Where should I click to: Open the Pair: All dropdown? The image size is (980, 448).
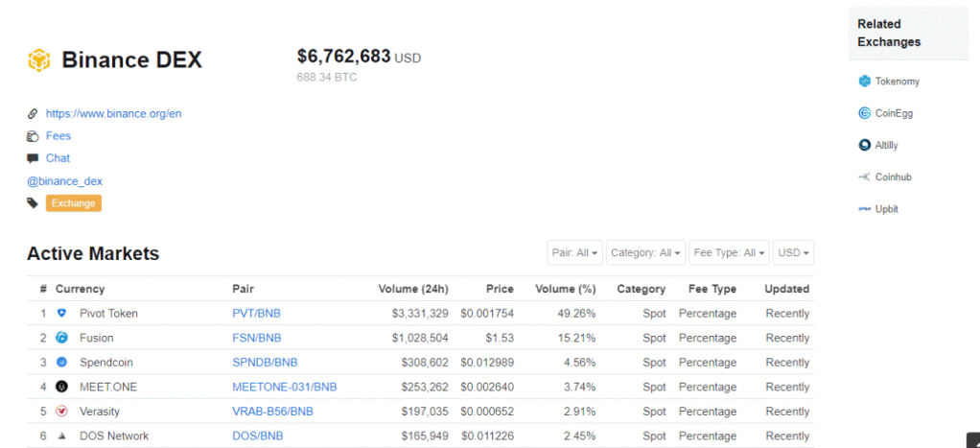click(x=575, y=253)
